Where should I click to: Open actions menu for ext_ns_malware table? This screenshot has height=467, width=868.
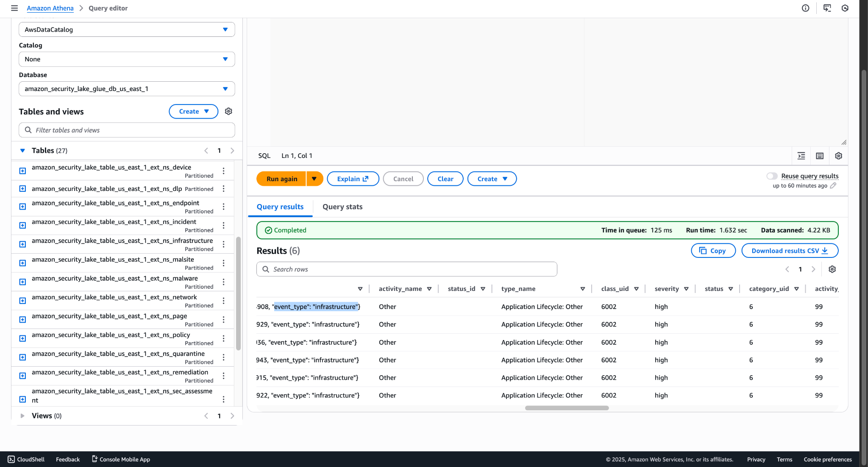223,282
